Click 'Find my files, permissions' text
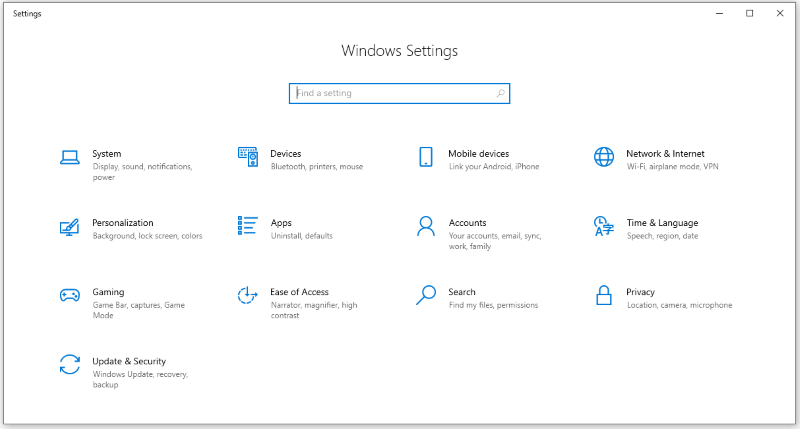800x429 pixels. [493, 305]
